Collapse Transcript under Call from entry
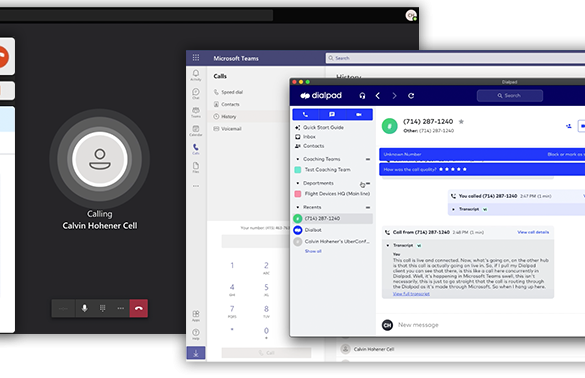This screenshot has width=585, height=378. 388,246
